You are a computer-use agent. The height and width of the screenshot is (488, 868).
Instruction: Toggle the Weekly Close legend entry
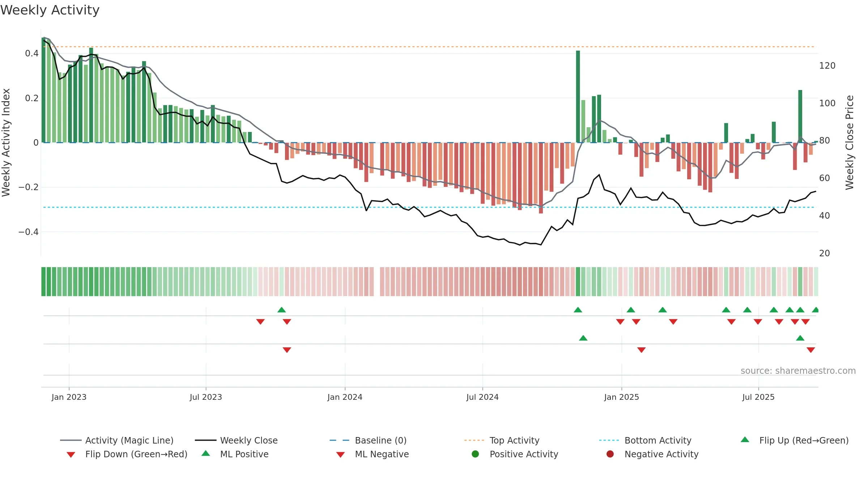point(236,440)
